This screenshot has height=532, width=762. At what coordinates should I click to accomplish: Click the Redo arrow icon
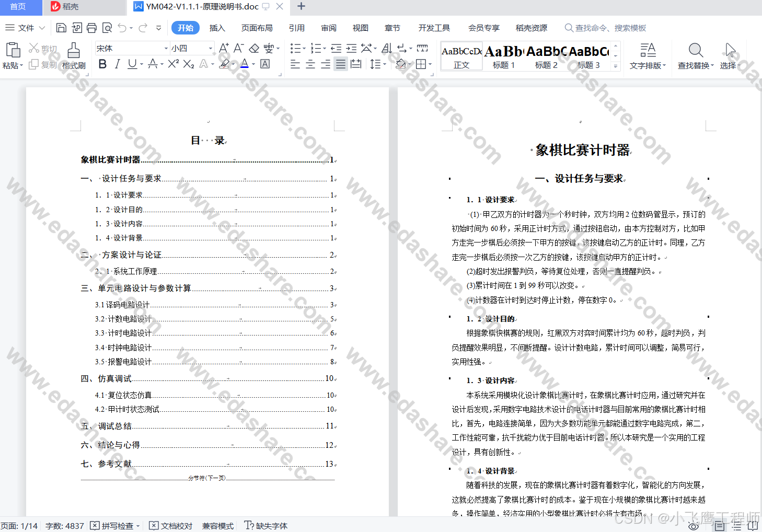pyautogui.click(x=143, y=28)
